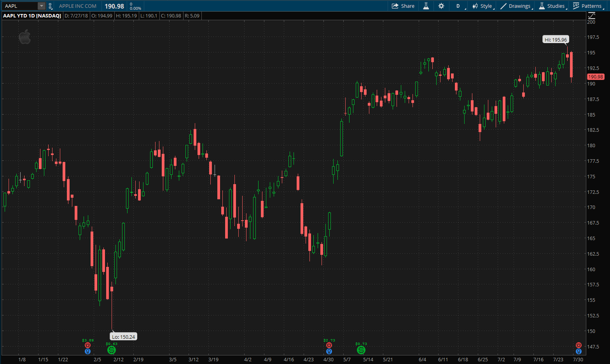Click the 5/7 date axis label
610x364 pixels.
coord(347,360)
